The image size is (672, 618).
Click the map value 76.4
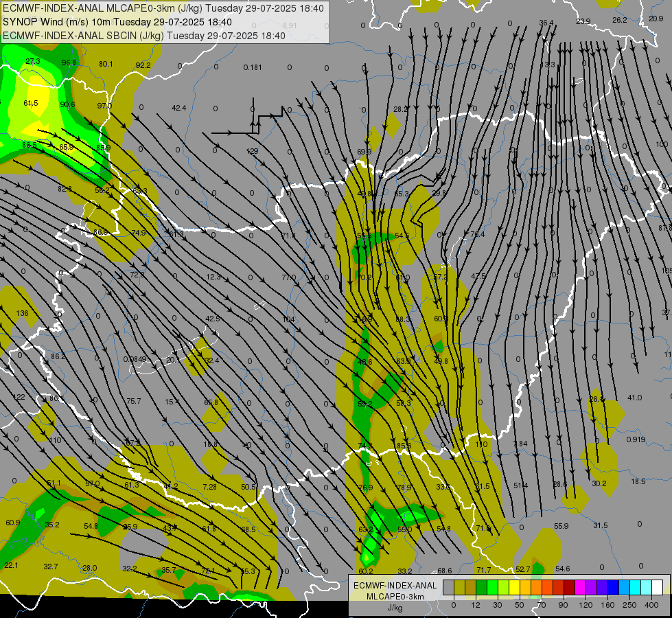point(478,234)
